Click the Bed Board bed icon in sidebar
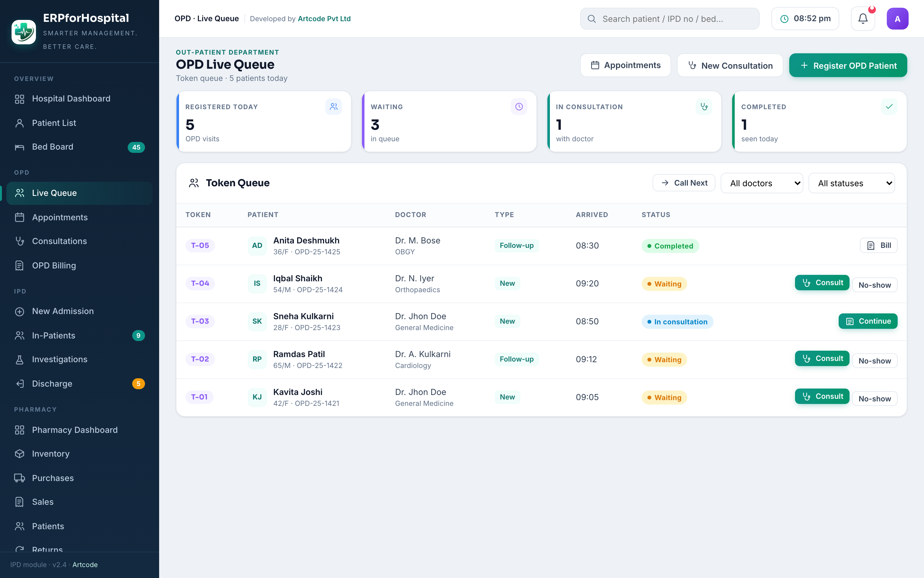Viewport: 924px width, 578px height. [20, 147]
